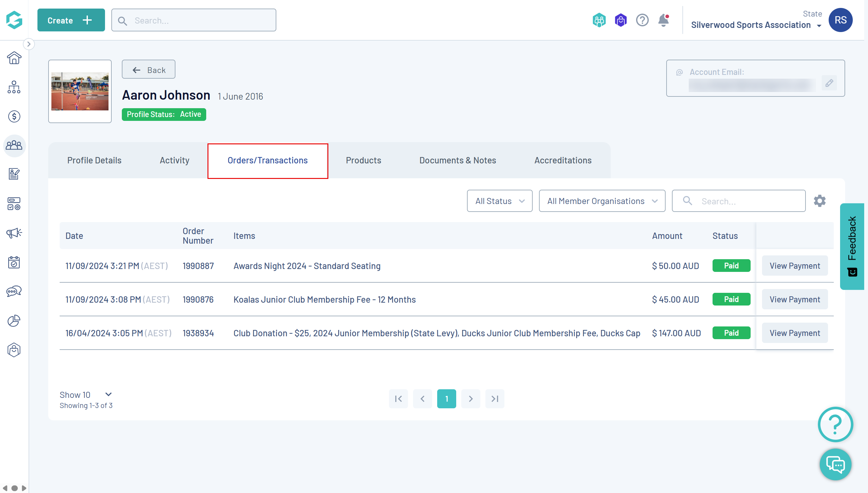The image size is (868, 493).
Task: Open the All Status dropdown
Action: [x=499, y=201]
